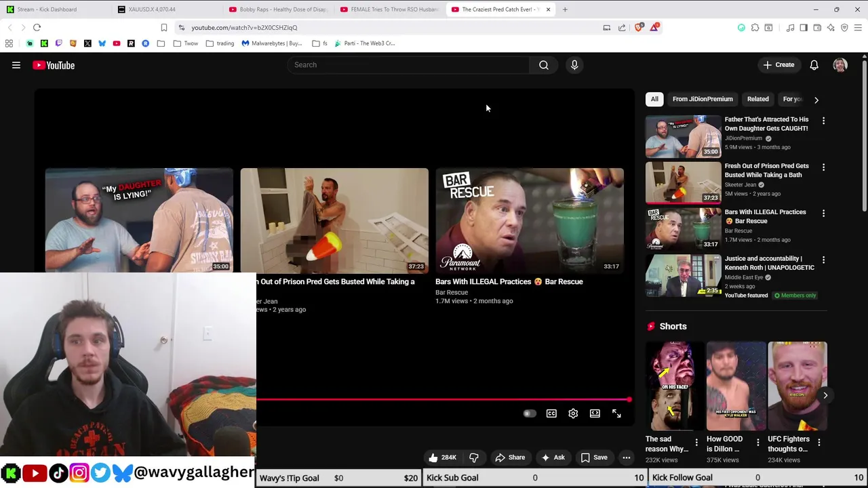Screen dimensions: 868x488
Task: Open YouTube notifications bell
Action: (x=814, y=65)
